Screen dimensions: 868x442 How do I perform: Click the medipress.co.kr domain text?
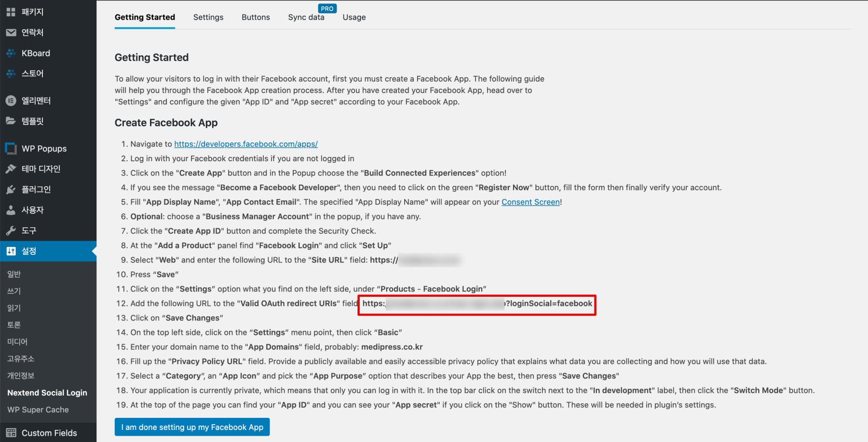[x=392, y=347]
